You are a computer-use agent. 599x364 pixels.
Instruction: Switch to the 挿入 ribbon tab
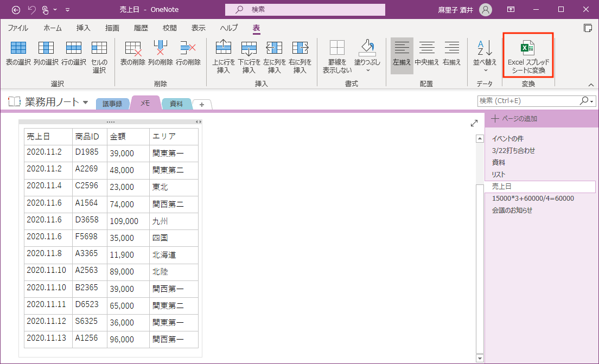point(83,28)
